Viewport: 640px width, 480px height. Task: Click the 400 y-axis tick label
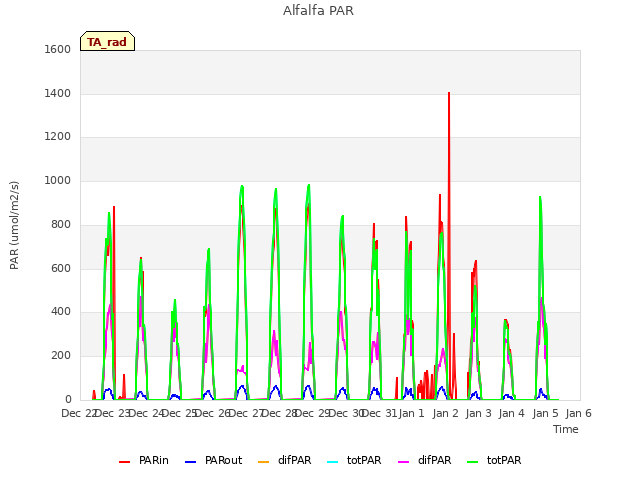(61, 312)
